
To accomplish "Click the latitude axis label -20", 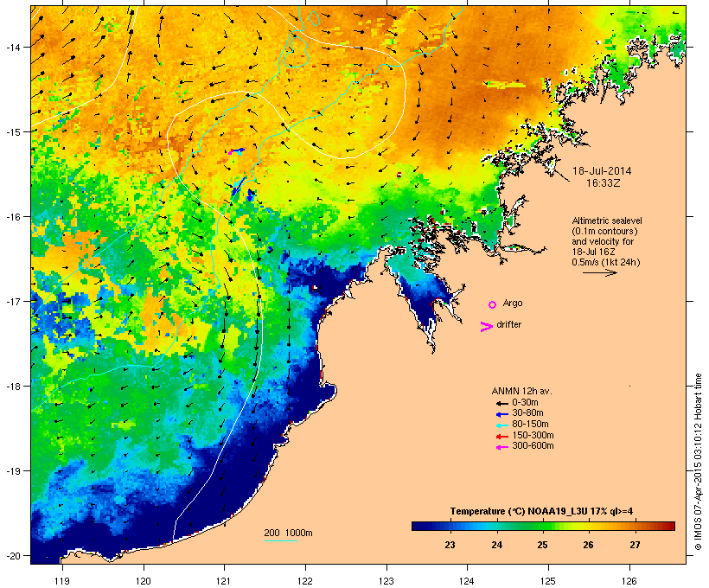I will point(12,555).
